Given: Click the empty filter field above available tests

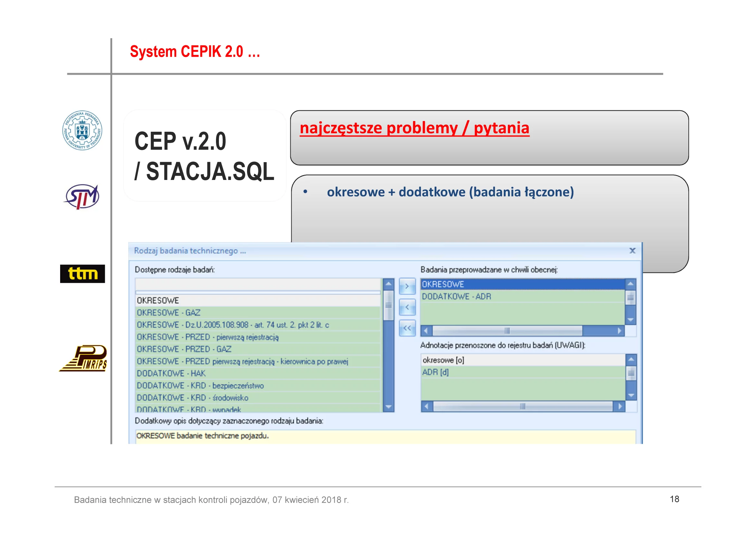Looking at the screenshot, I should click(x=258, y=284).
